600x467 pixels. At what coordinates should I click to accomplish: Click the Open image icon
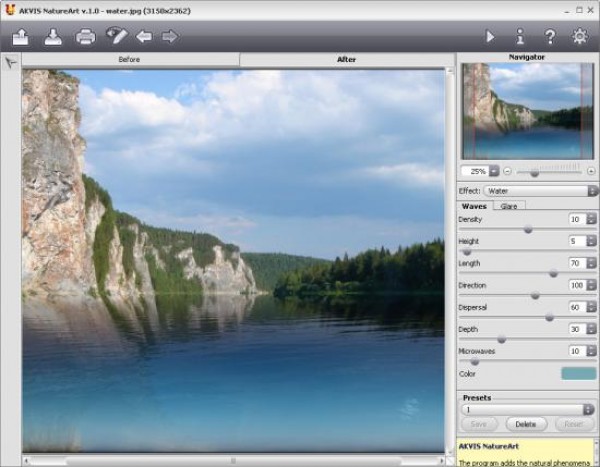pos(21,37)
